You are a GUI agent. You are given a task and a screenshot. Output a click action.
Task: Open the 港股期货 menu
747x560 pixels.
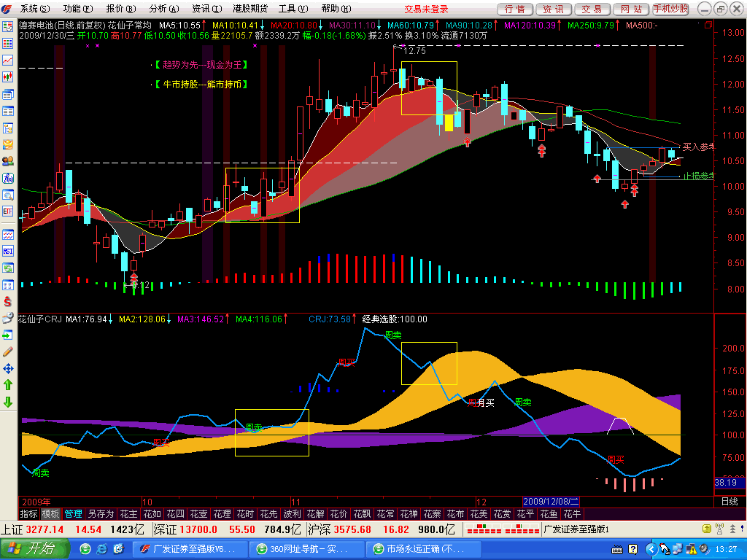[x=250, y=9]
